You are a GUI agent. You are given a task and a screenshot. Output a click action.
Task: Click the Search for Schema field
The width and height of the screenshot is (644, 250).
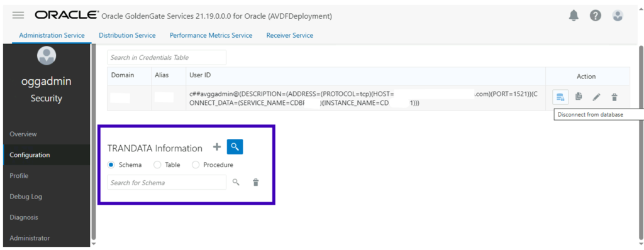167,182
